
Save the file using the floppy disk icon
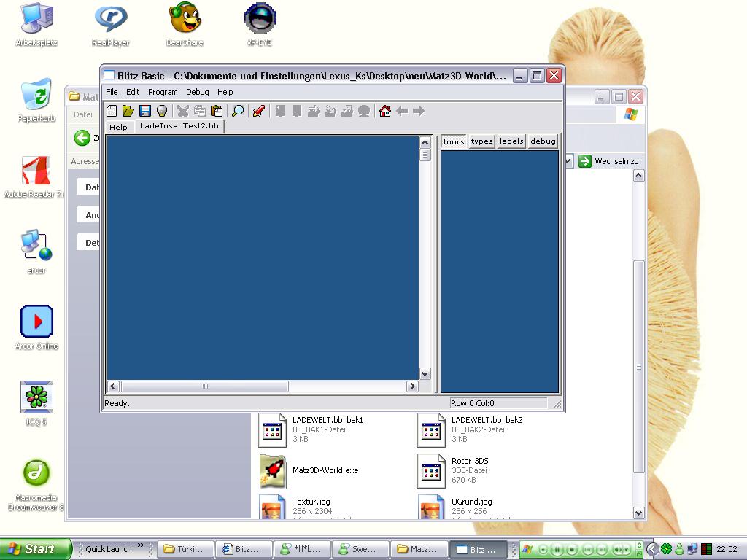click(144, 111)
